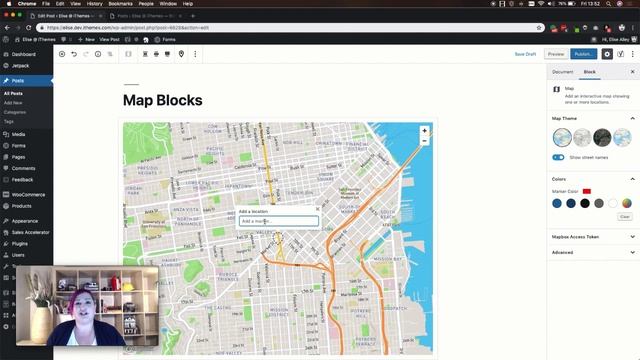Pick the gray marker color swatch
Image resolution: width=640 pixels, height=360 pixels.
coord(599,203)
